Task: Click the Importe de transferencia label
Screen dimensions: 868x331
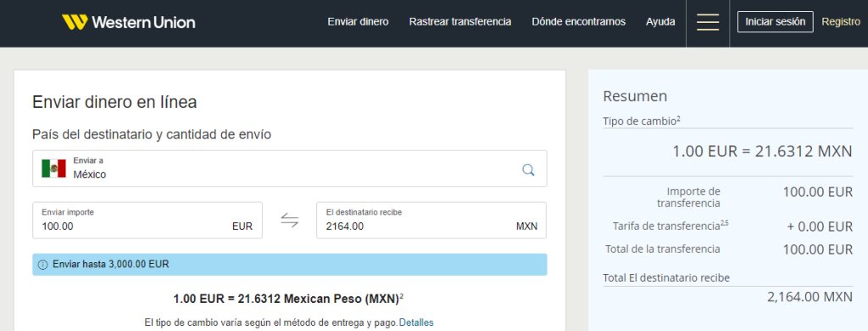Action: click(688, 198)
